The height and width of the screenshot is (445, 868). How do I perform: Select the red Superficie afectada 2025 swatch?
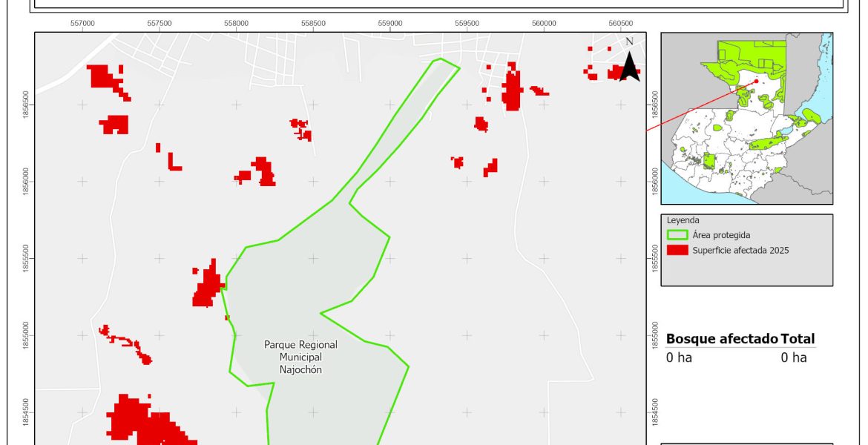(x=678, y=251)
